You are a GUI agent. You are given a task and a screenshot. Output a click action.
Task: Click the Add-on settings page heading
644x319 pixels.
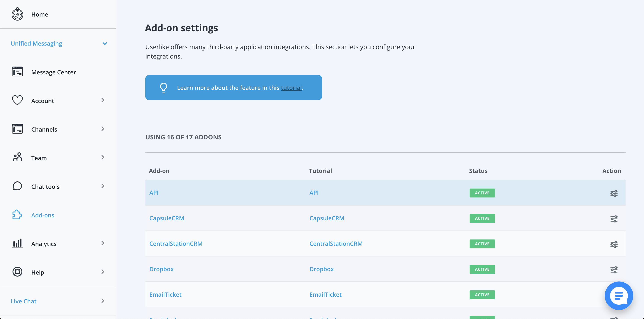pyautogui.click(x=181, y=28)
